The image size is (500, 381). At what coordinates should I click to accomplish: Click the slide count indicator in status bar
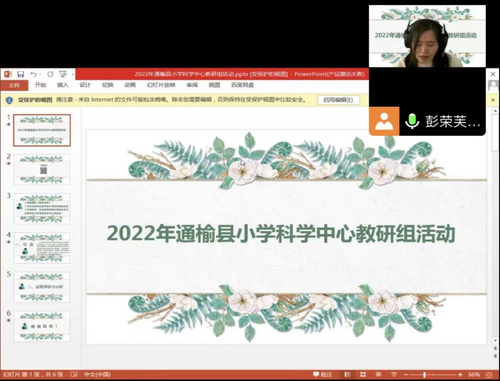33,375
